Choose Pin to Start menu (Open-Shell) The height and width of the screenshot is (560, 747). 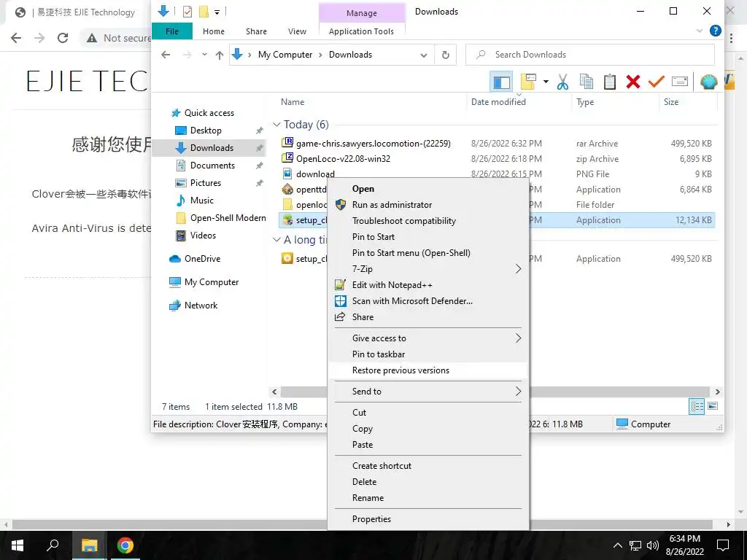pos(428,253)
